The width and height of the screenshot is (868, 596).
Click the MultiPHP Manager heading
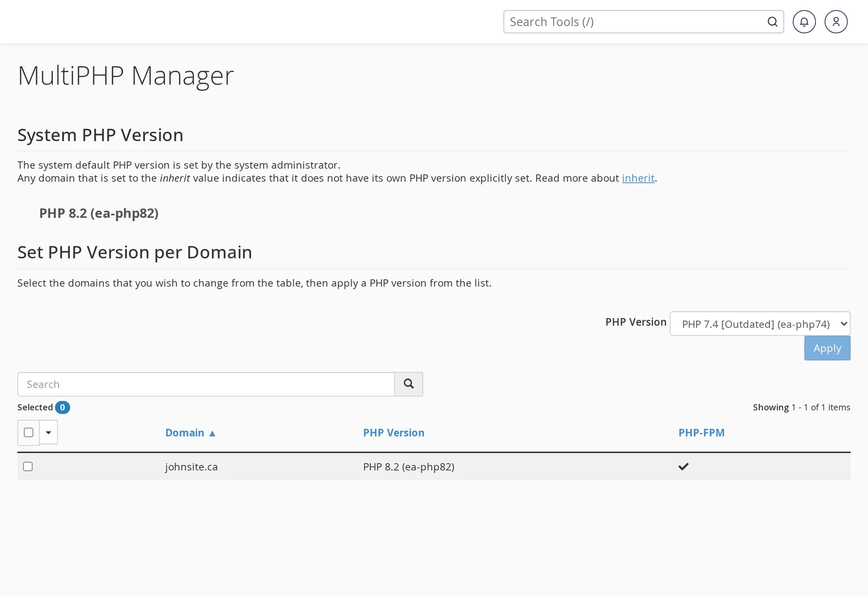(x=126, y=75)
